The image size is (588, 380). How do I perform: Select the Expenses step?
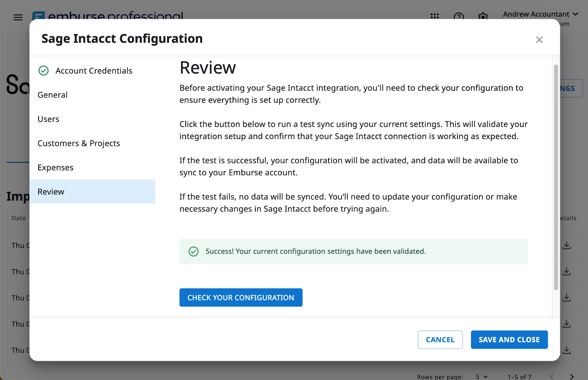click(x=93, y=168)
